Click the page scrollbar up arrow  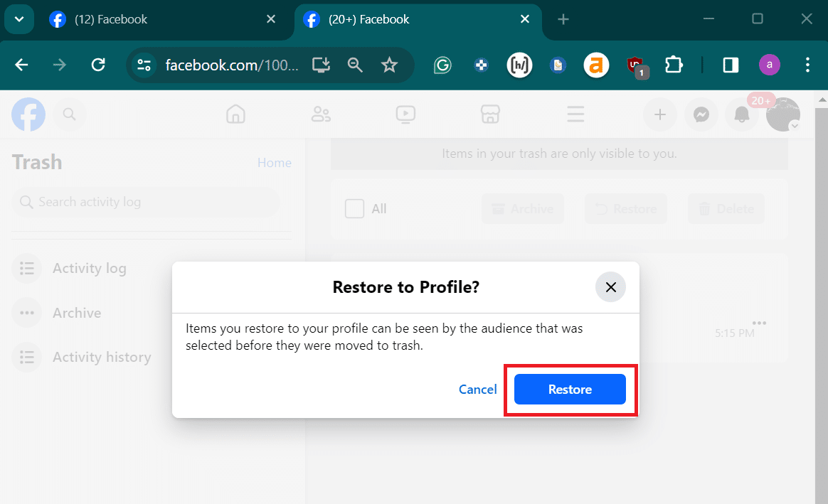point(822,100)
